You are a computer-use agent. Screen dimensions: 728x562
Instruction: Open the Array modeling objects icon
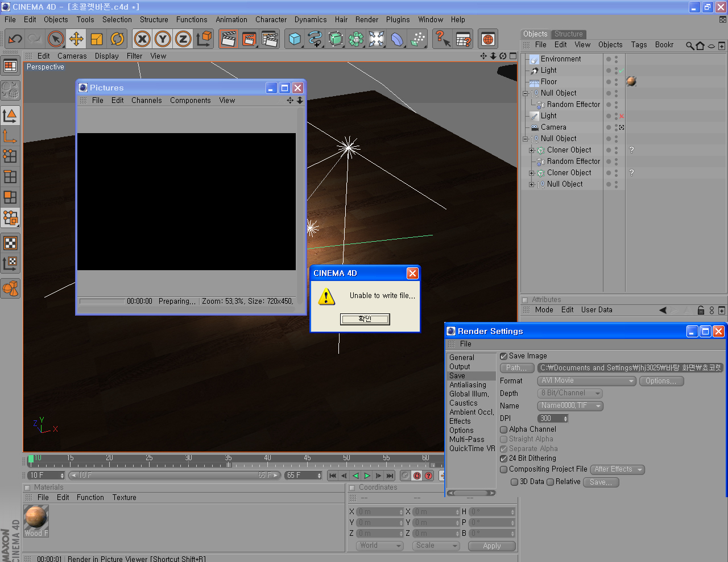[x=356, y=39]
